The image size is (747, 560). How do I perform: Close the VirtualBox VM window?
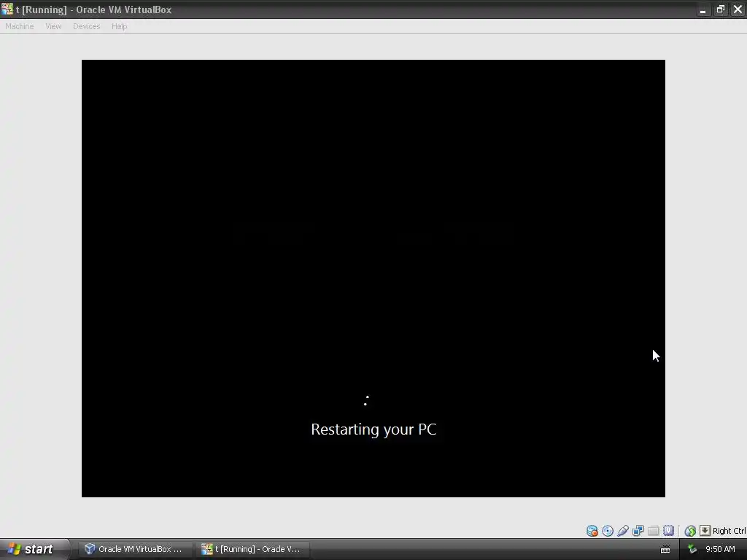click(x=738, y=9)
